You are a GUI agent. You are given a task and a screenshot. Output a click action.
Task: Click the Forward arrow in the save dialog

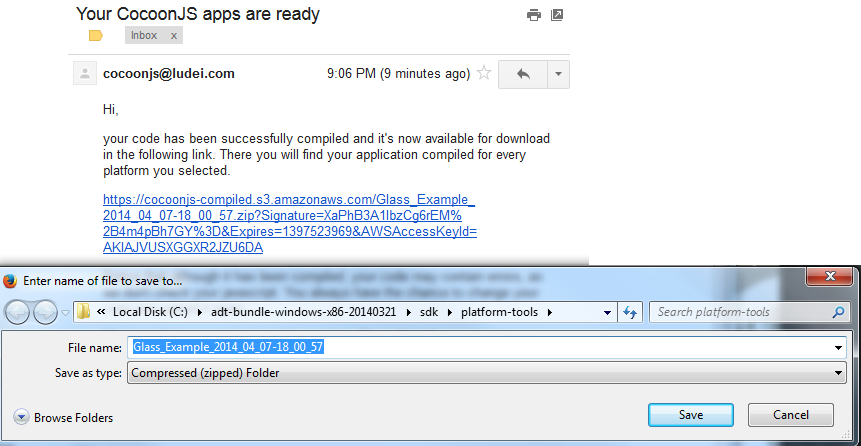[x=46, y=312]
